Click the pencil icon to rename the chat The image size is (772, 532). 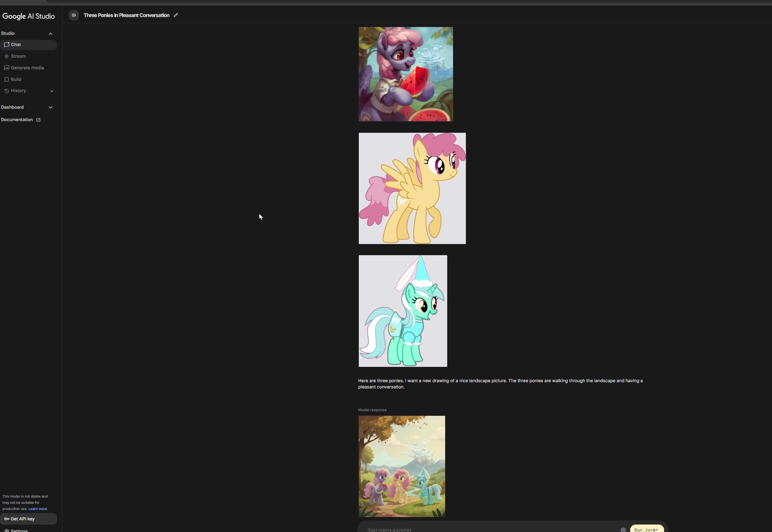(x=176, y=15)
